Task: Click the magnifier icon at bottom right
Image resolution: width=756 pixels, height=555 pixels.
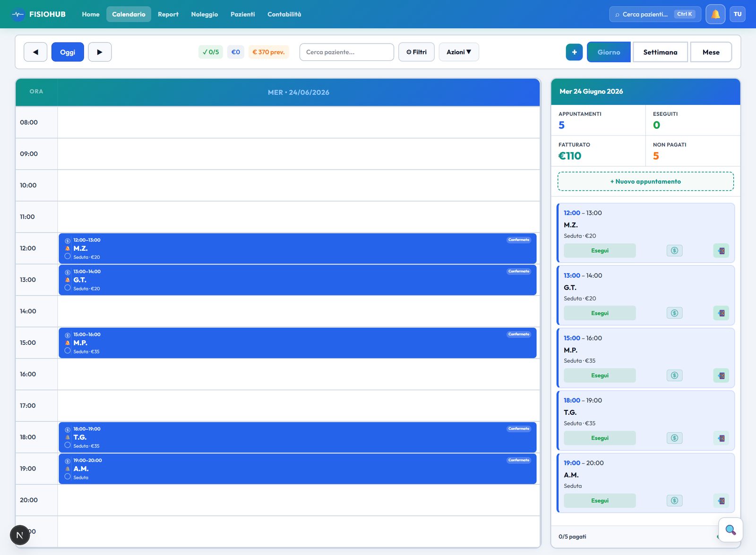Action: 730,530
